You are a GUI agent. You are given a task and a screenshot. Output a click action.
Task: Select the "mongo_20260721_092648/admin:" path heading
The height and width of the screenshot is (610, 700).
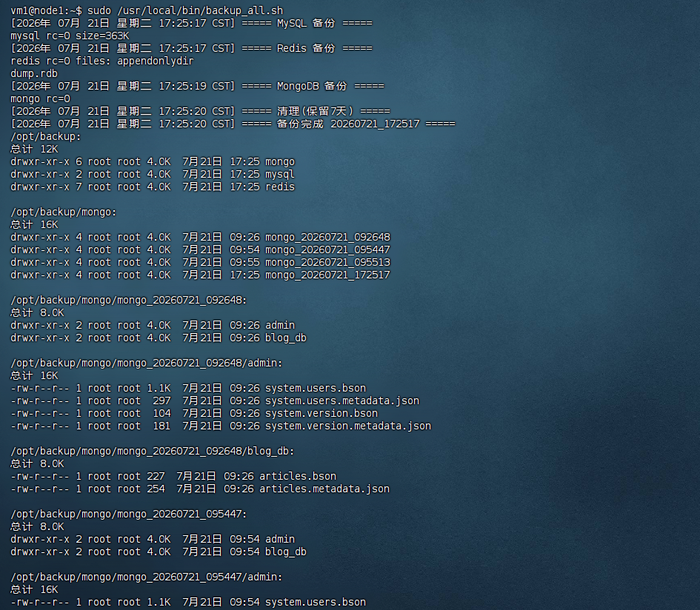click(147, 363)
